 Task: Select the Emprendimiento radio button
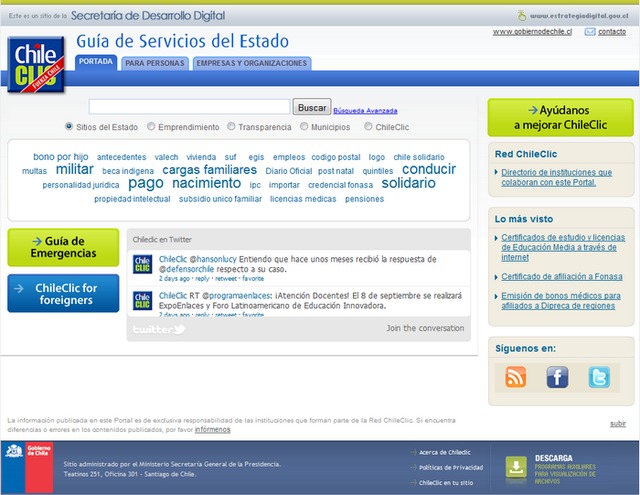pyautogui.click(x=151, y=126)
